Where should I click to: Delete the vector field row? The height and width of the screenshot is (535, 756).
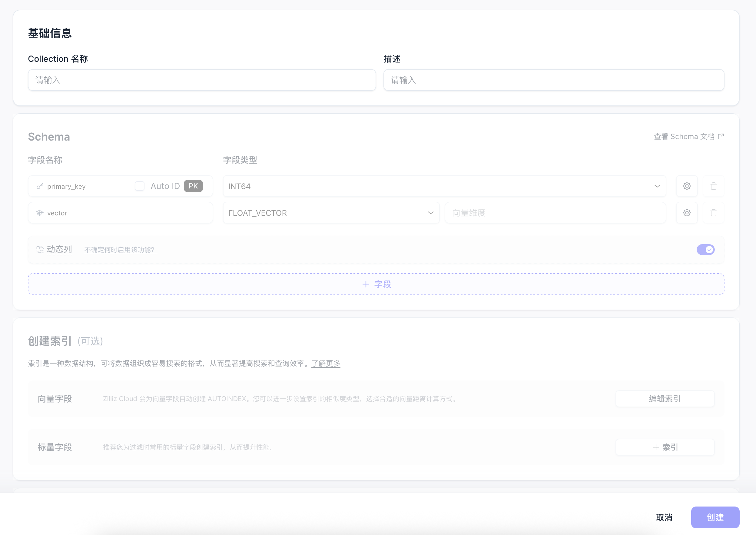pos(713,213)
